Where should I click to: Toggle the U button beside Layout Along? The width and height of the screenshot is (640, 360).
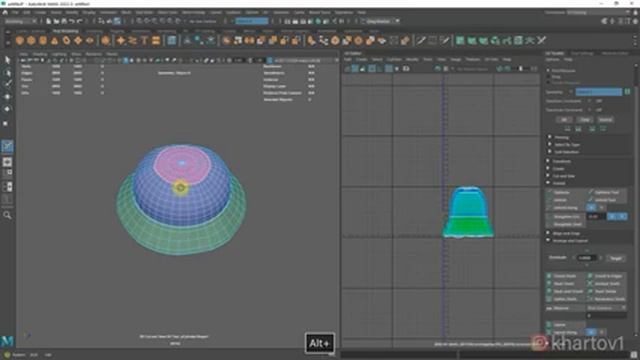[x=591, y=332]
